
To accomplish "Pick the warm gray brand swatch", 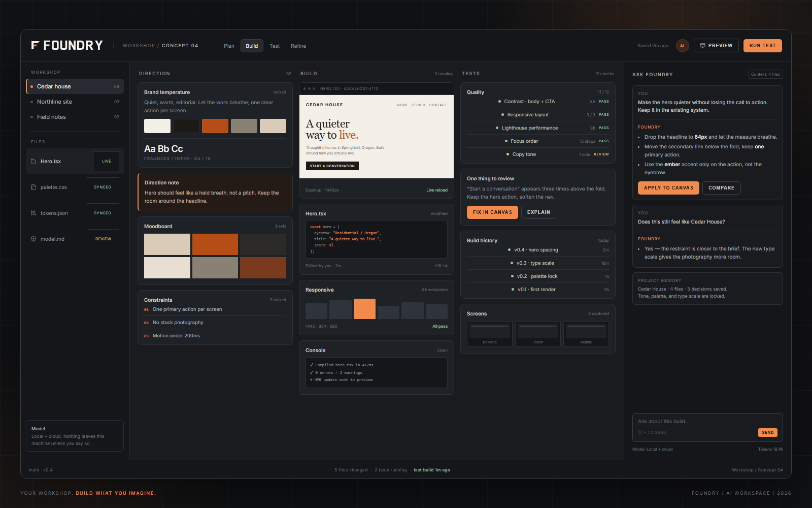I will [244, 126].
